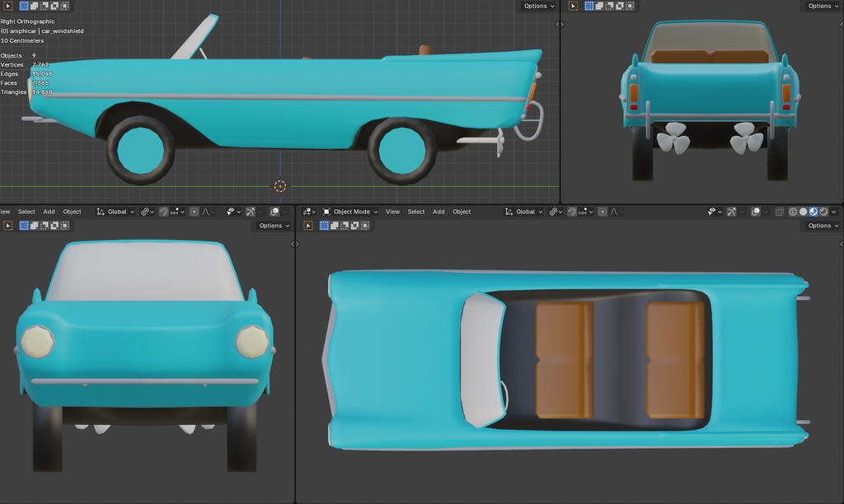Toggle overlays display in top-view header
Image resolution: width=844 pixels, height=504 pixels.
756,212
